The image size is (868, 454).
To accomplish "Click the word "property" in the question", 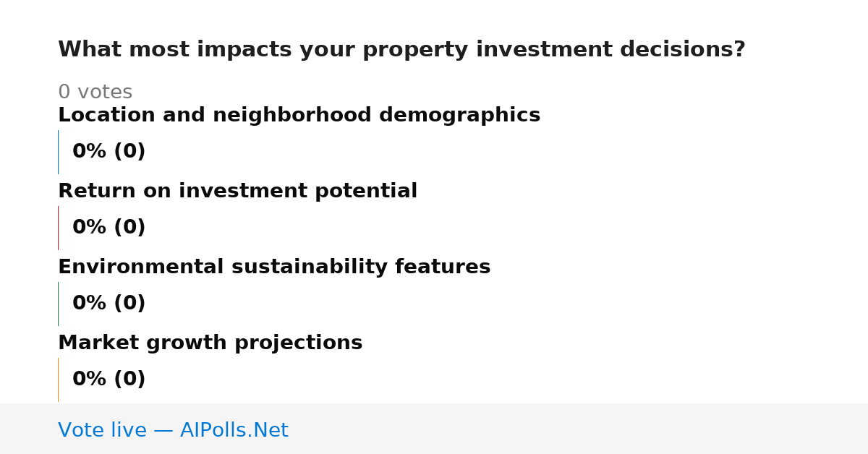I will tap(404, 51).
